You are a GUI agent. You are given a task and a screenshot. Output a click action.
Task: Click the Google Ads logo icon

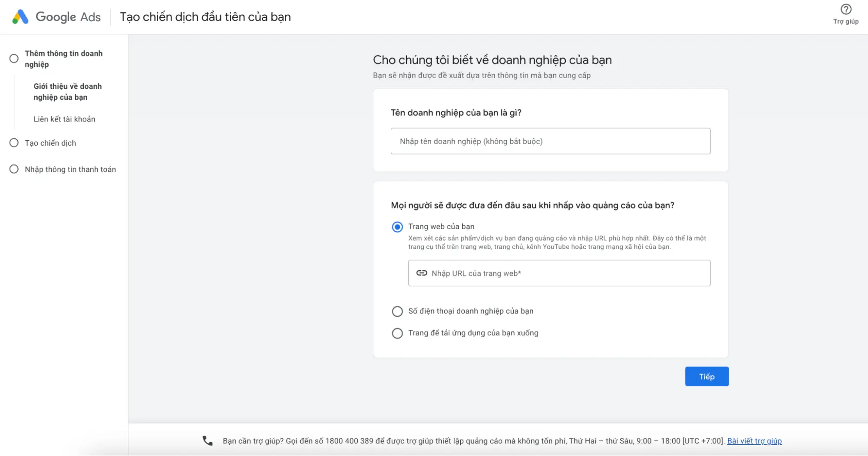[20, 17]
